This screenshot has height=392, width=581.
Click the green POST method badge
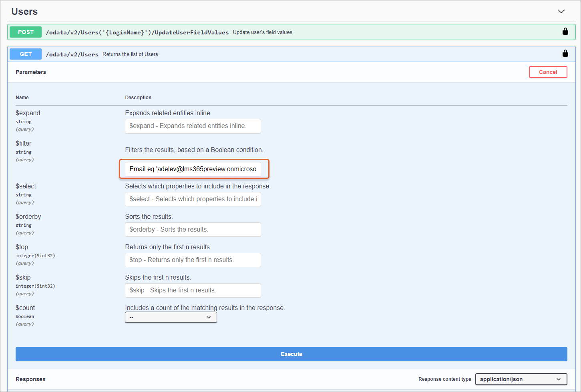[26, 32]
